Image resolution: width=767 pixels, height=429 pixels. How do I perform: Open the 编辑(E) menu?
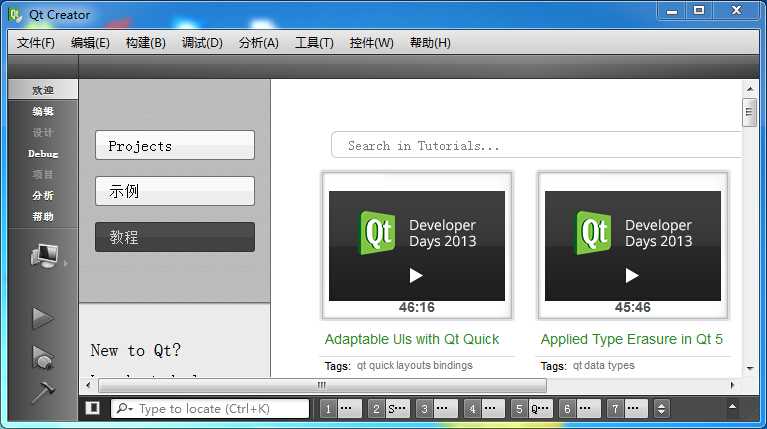tap(90, 43)
